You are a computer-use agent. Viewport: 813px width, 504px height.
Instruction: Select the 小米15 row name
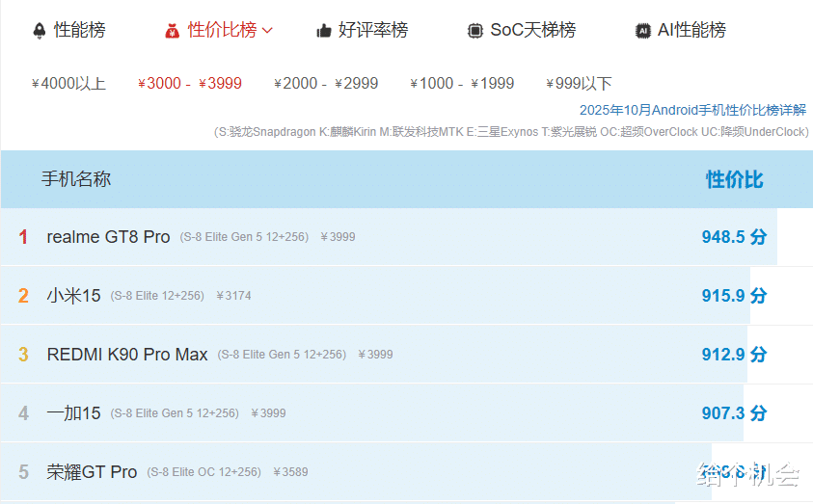point(73,296)
